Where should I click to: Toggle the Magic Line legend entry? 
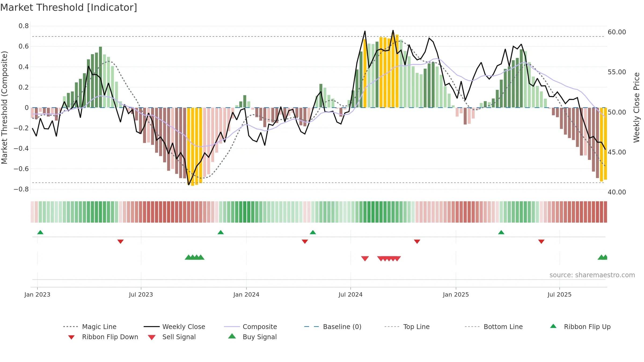click(90, 327)
